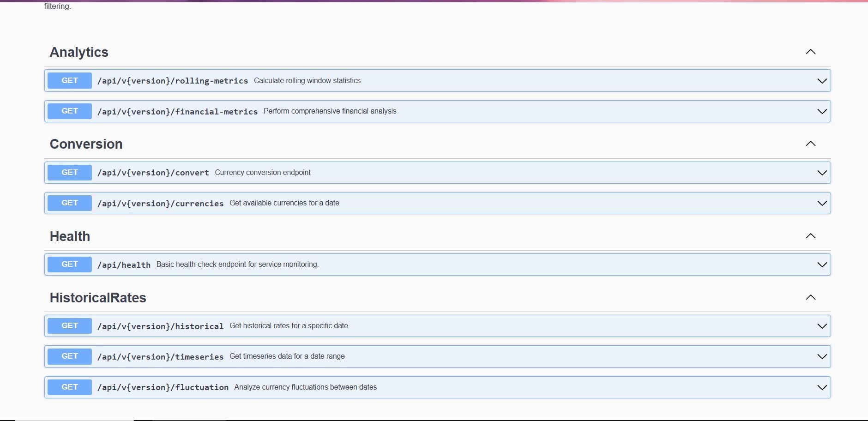Open the /api/v{version}/timeseries endpoint link
868x421 pixels.
point(160,356)
